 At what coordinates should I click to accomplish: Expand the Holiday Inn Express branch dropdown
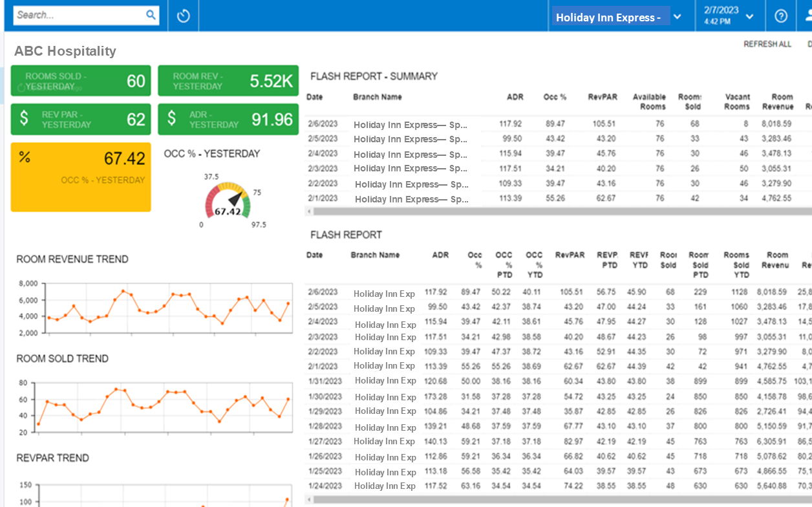(x=677, y=17)
